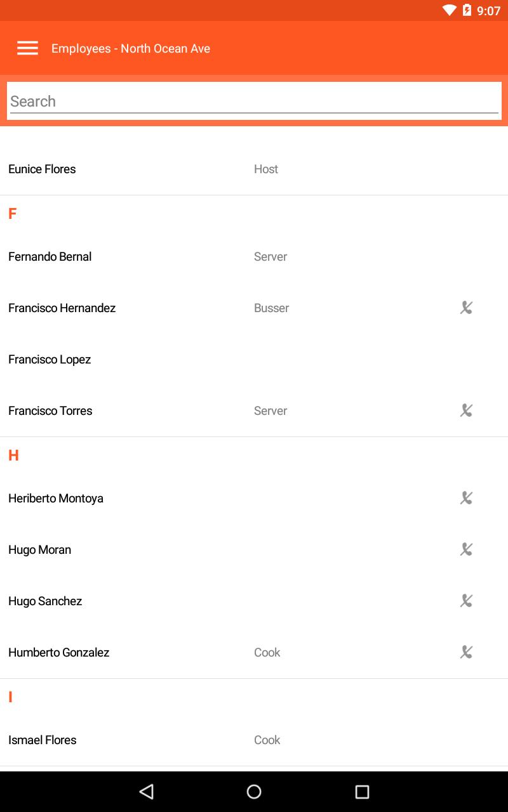The width and height of the screenshot is (508, 812).
Task: Tap the phone icon for Humberto Gonzalez
Action: coord(466,652)
